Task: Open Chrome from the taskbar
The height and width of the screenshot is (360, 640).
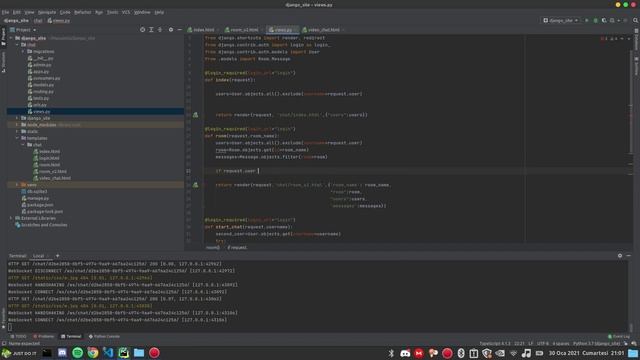Action: pos(93,353)
